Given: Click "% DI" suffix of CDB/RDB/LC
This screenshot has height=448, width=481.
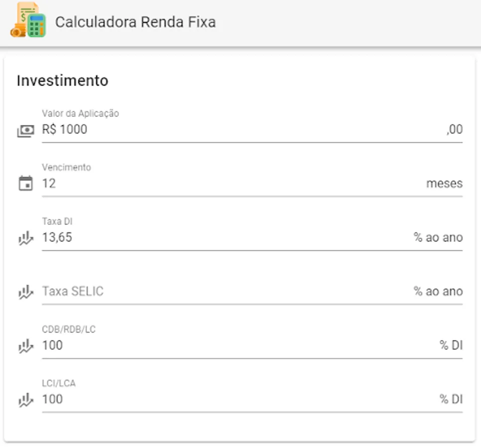Looking at the screenshot, I should point(451,345).
